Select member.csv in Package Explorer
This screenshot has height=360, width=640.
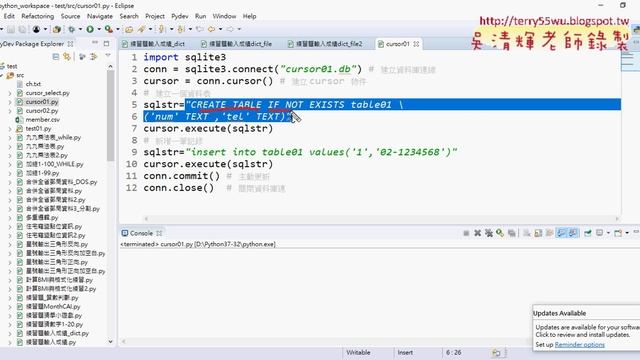point(42,120)
